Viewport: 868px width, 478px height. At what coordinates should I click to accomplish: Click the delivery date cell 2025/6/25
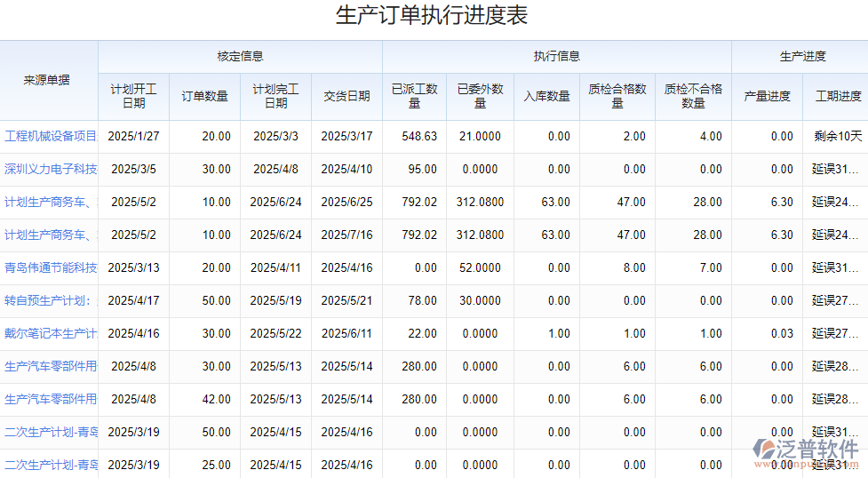click(x=347, y=203)
